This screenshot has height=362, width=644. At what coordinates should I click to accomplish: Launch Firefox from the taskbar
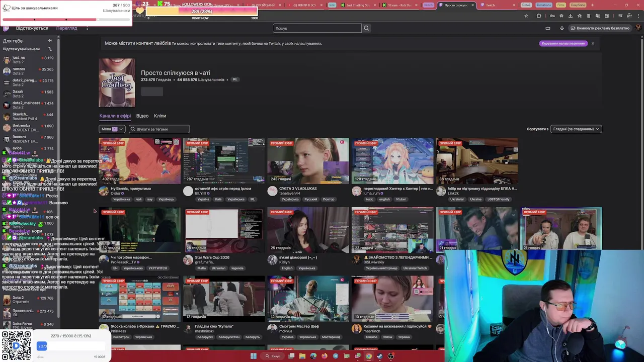325,356
